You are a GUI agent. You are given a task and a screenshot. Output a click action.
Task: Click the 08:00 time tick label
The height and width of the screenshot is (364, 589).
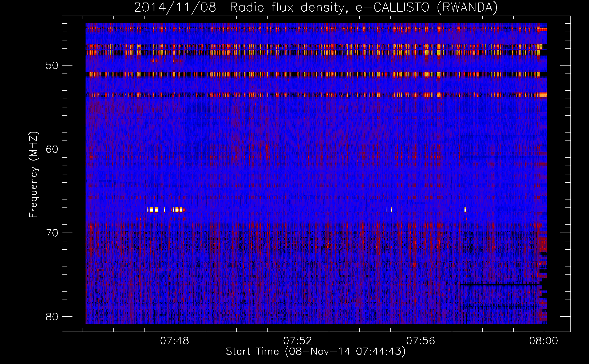pos(544,341)
